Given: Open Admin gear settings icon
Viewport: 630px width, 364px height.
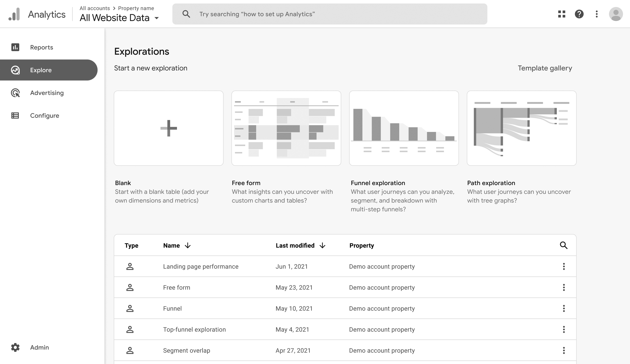Looking at the screenshot, I should pos(15,347).
